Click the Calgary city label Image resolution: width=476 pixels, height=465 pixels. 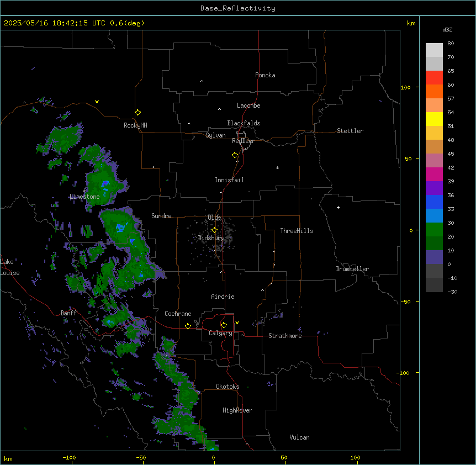click(x=220, y=333)
